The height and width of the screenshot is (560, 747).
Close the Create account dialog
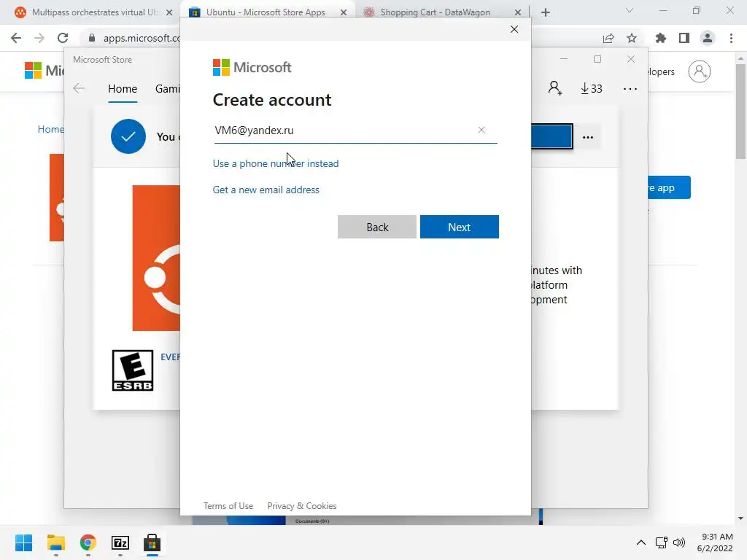(x=514, y=29)
